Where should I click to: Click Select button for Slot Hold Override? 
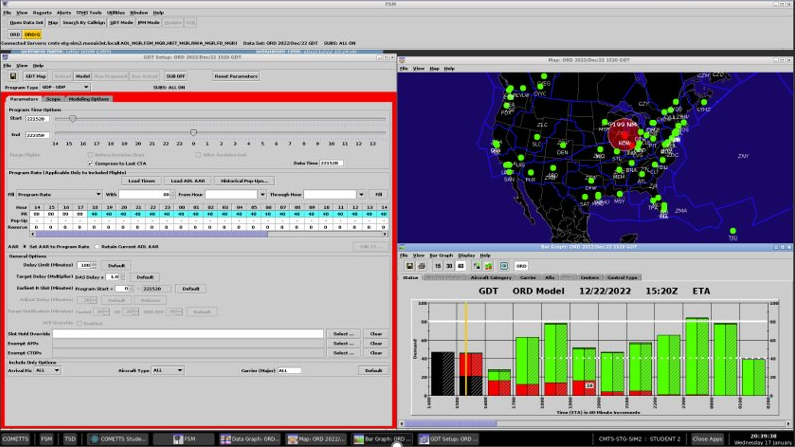[x=343, y=334]
